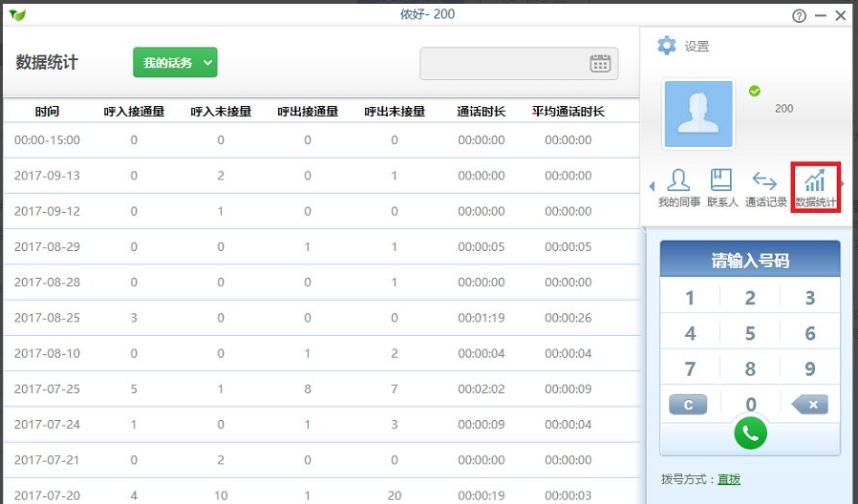The width and height of the screenshot is (858, 504).
Task: Click the green online status indicator
Action: coord(755,91)
